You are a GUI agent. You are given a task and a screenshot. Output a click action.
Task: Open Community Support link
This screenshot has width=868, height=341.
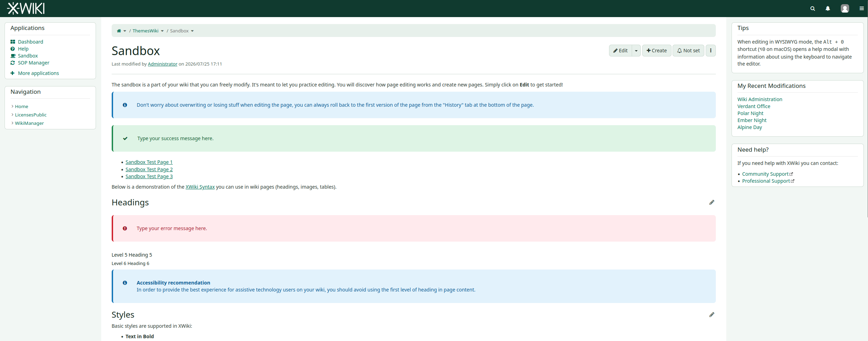tap(765, 174)
